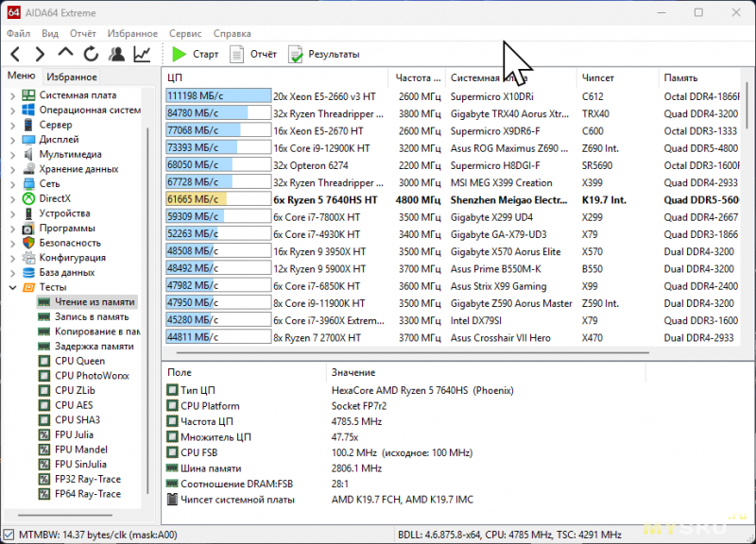Select Операционная система Windows icon
The width and height of the screenshot is (756, 544).
29,110
